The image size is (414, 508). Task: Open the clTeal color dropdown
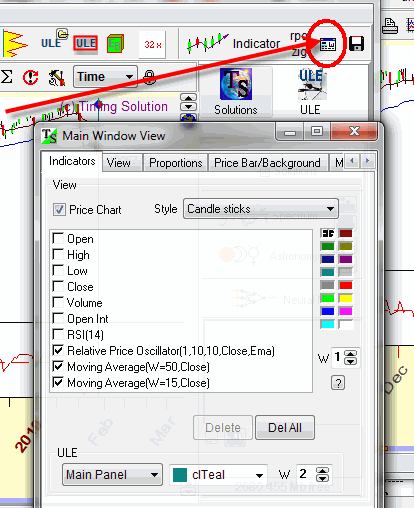coord(219,475)
